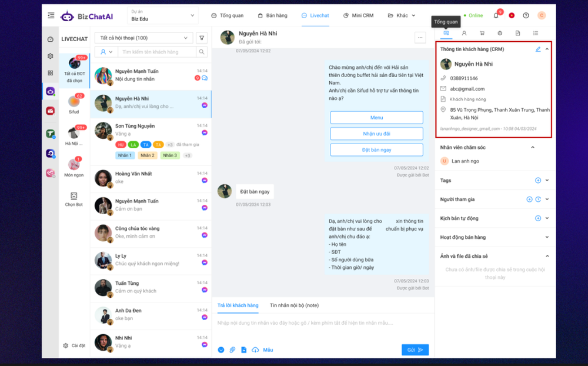The image size is (588, 366).
Task: Click the emoji icon in reply box
Action: pyautogui.click(x=221, y=350)
